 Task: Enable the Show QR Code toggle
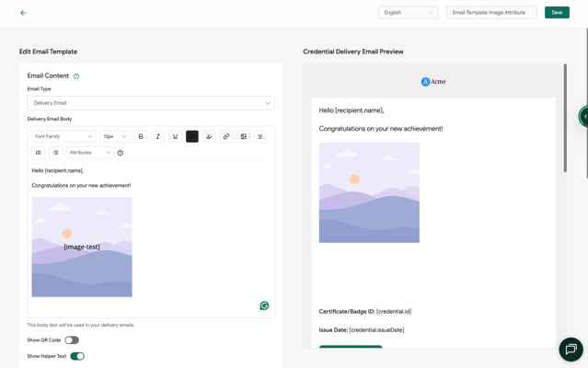point(72,339)
